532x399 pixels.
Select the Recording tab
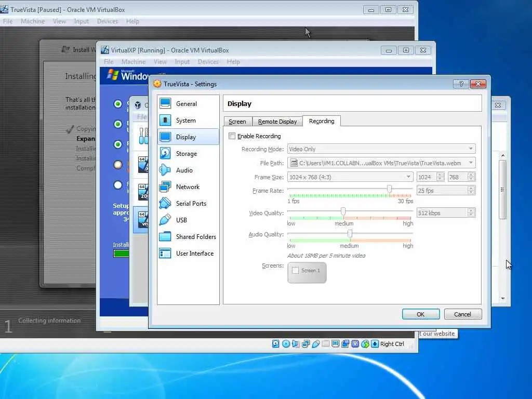(322, 121)
